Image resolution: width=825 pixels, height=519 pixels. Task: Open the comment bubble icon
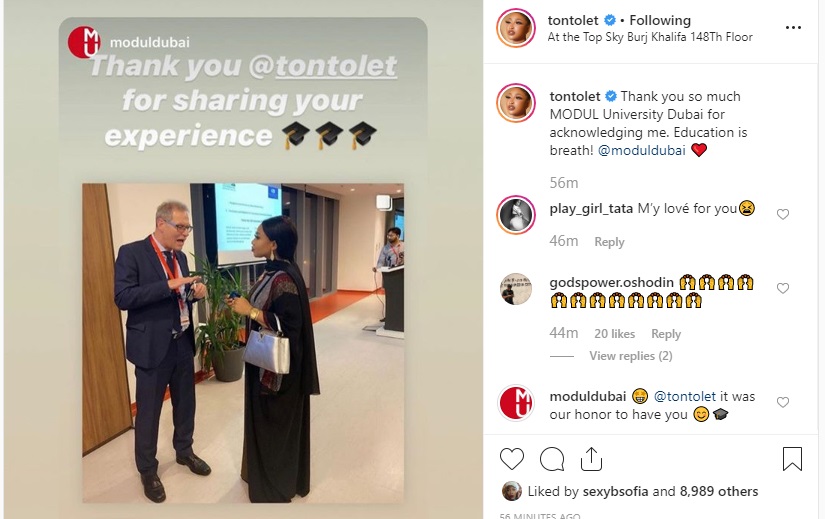click(552, 459)
